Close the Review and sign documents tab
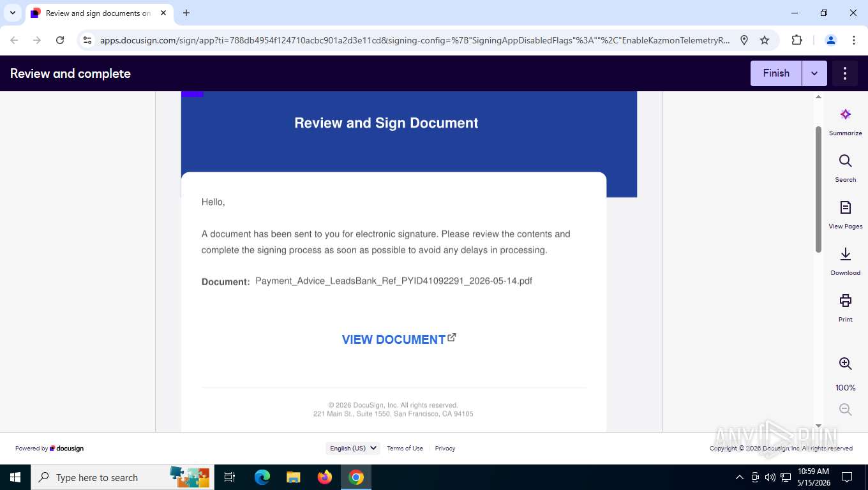 [163, 13]
